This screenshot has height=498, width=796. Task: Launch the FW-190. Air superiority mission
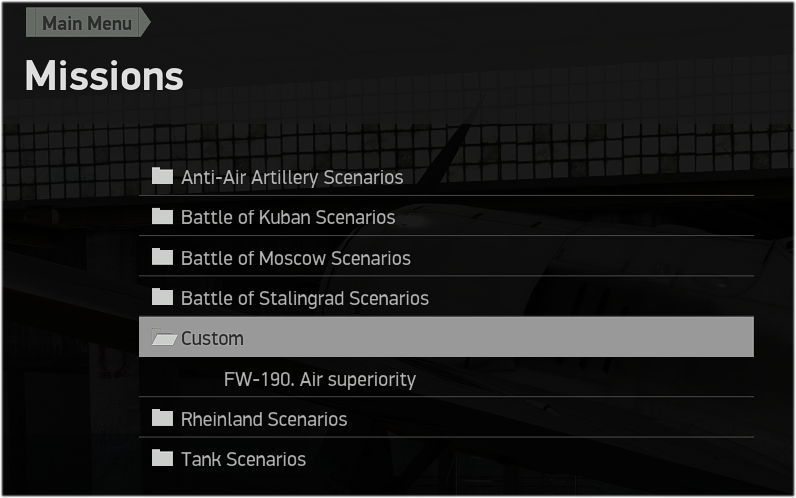point(320,380)
